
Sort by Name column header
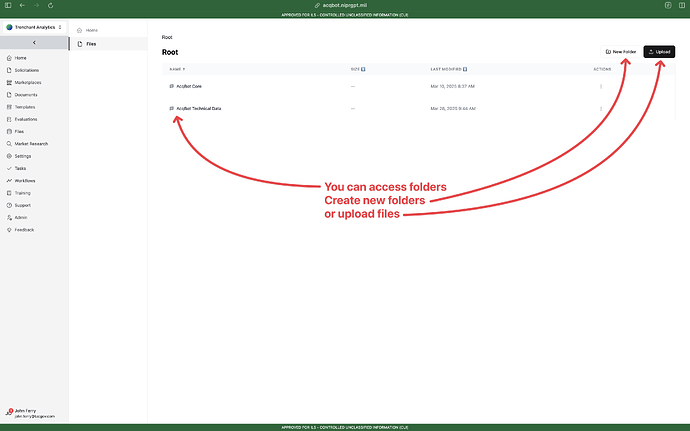click(177, 70)
